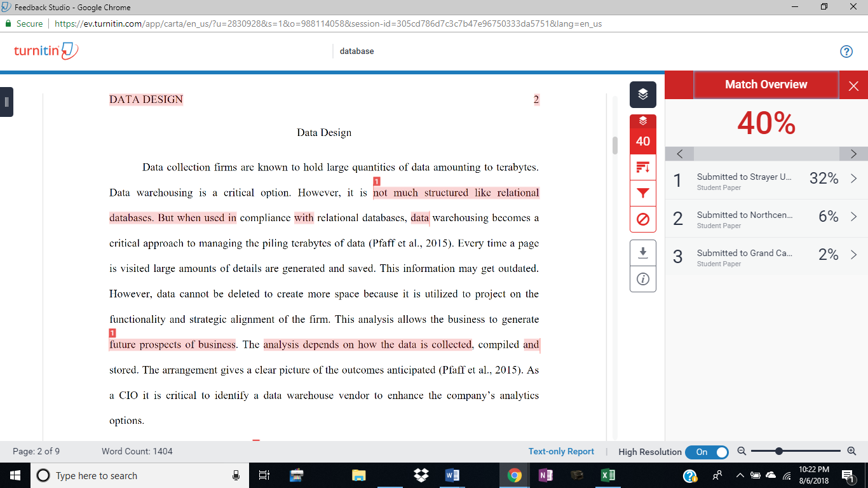
Task: Open Excel from the taskbar
Action: (607, 475)
